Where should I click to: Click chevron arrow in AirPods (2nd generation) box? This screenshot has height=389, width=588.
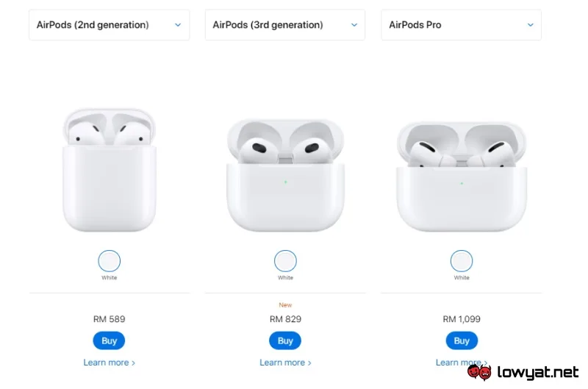click(178, 25)
